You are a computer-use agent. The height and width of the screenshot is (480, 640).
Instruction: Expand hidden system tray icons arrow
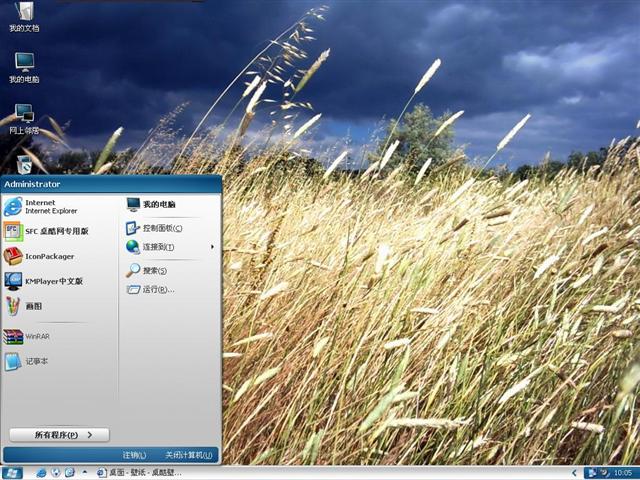click(574, 473)
